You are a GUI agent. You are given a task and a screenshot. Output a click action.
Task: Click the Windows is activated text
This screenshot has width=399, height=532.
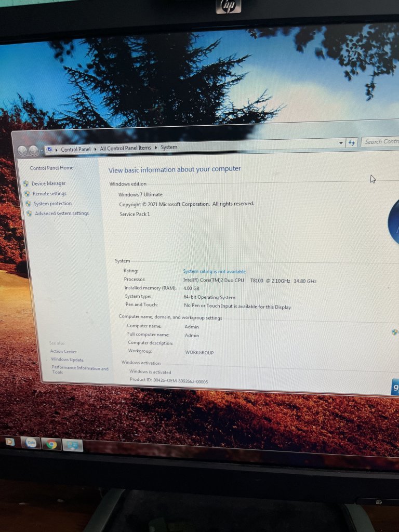click(150, 372)
